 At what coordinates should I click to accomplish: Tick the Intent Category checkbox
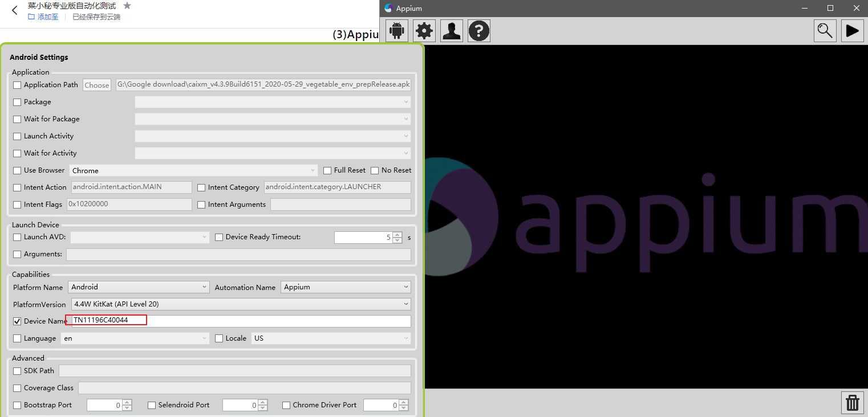pos(201,187)
